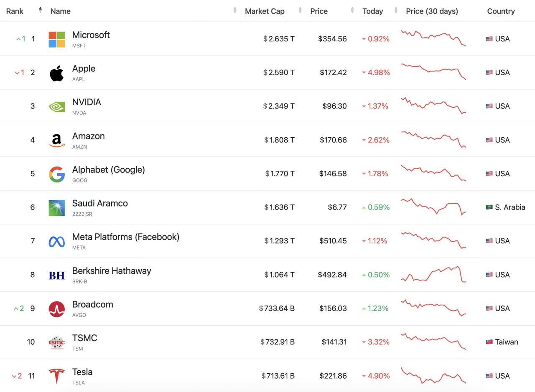Open Alphabet (Google) company page
Image resolution: width=535 pixels, height=392 pixels.
pos(108,170)
